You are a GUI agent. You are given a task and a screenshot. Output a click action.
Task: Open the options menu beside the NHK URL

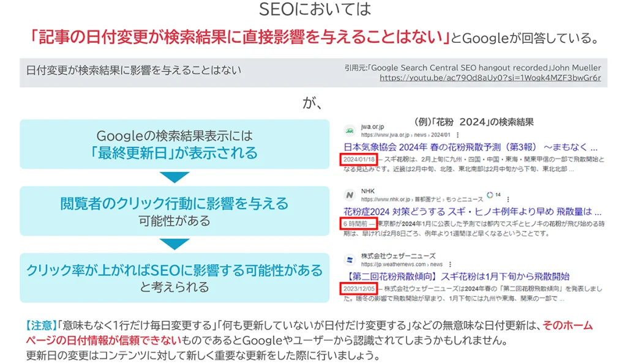(508, 199)
